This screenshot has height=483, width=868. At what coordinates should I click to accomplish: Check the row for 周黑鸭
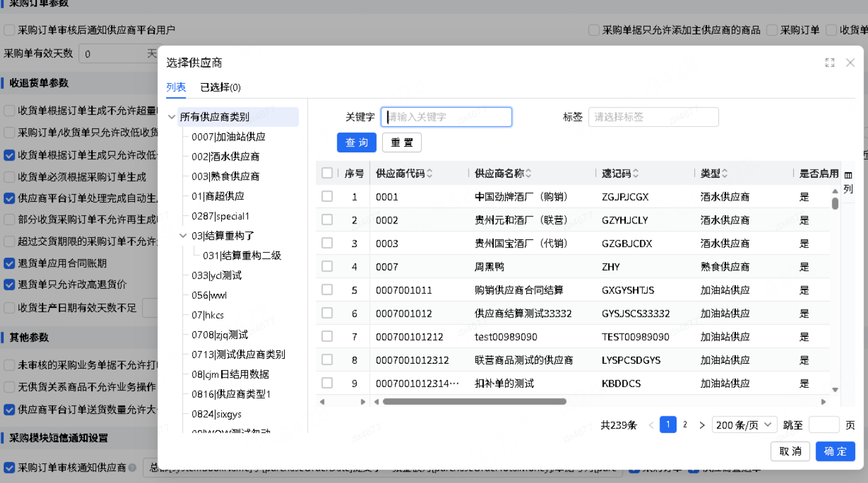(327, 267)
